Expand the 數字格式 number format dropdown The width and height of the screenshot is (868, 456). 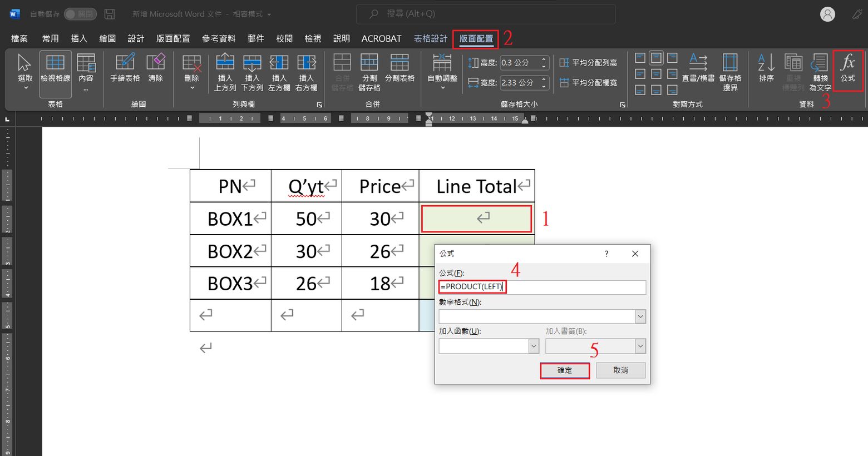point(640,316)
